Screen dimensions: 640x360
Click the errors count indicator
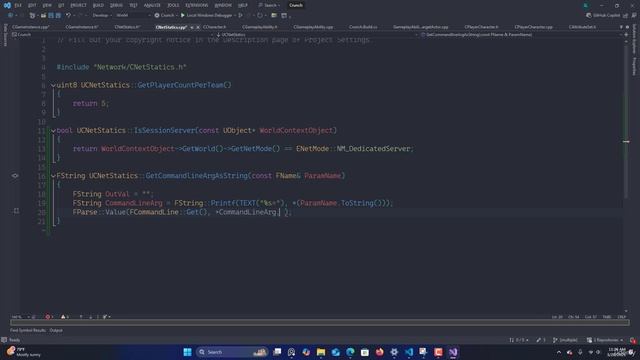[49, 317]
